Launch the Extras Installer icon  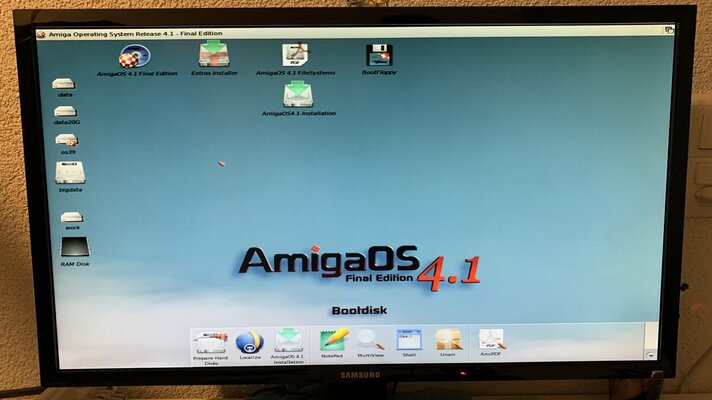214,54
